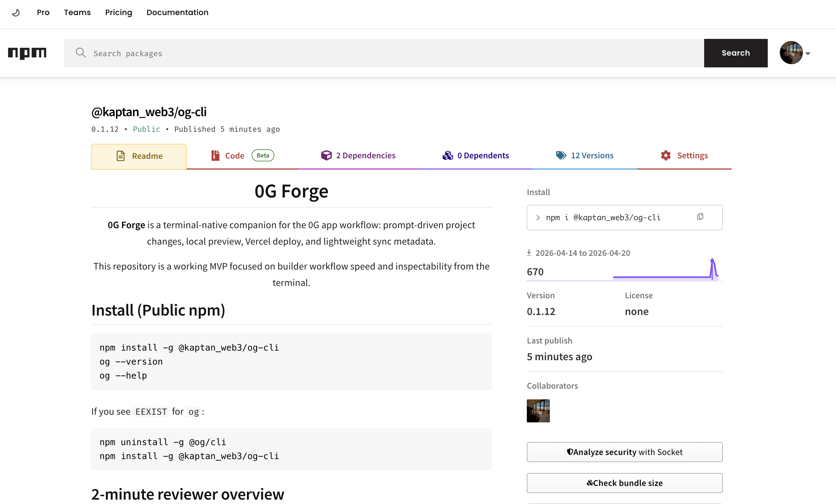This screenshot has height=504, width=836.
Task: Open the 2 Dependencies tab
Action: [x=358, y=156]
